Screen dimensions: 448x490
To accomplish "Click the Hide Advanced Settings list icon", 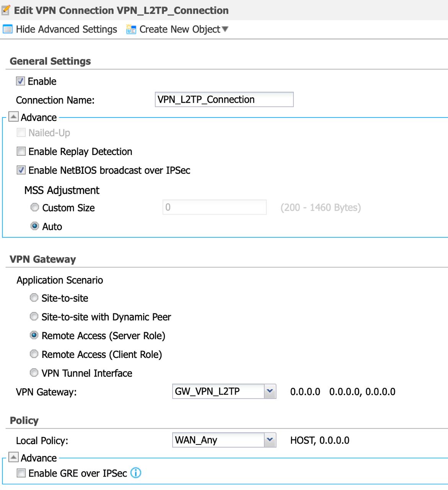I will coord(7,29).
